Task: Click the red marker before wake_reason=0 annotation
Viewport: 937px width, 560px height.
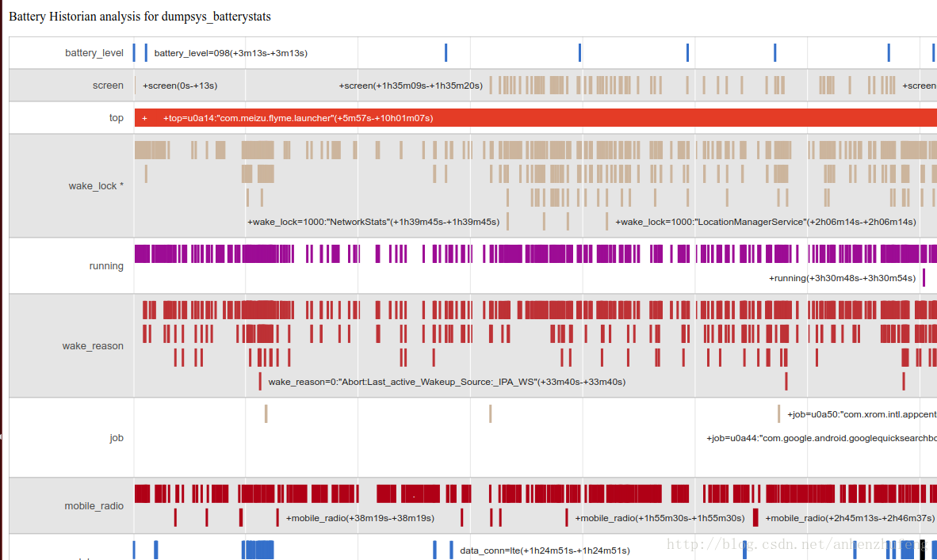Action: point(260,382)
